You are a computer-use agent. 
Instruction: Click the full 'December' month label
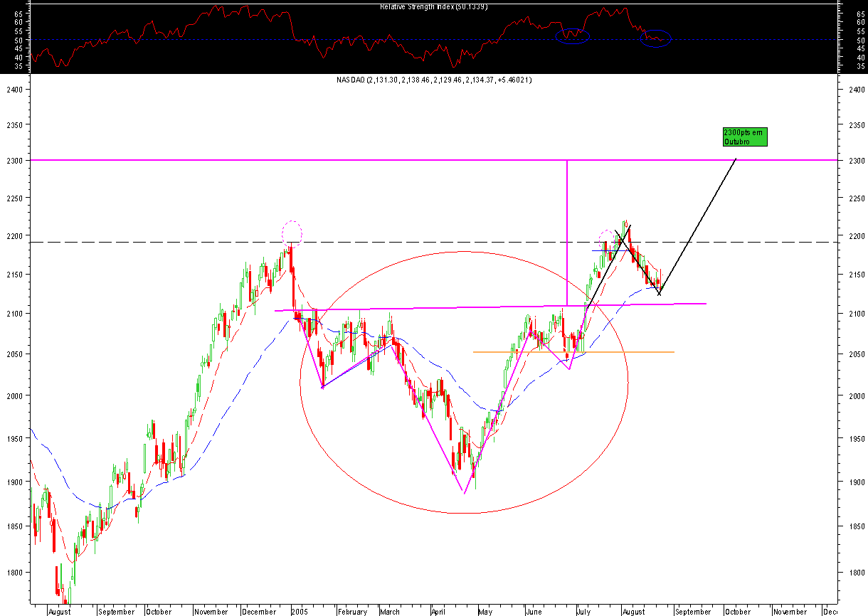(x=260, y=611)
